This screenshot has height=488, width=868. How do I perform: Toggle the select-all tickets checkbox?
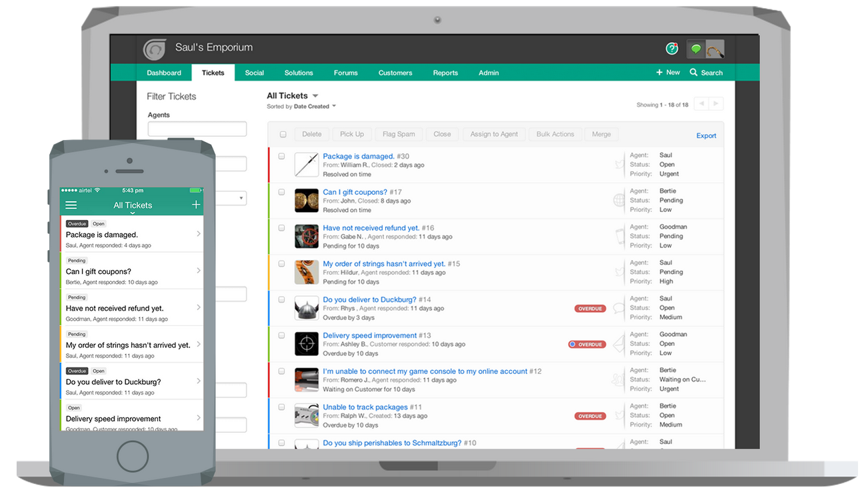tap(283, 134)
